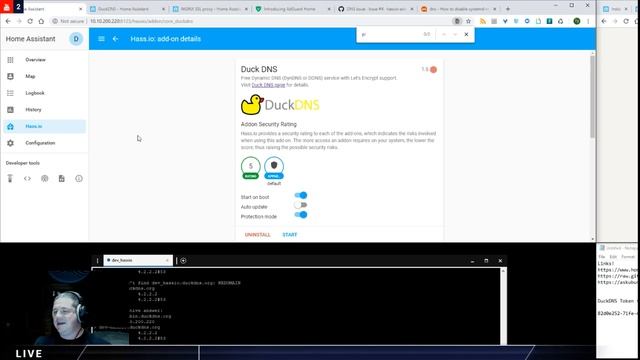Screen dimensions: 640x360
Task: Open the Templates developer tool icon
Action: (x=62, y=178)
